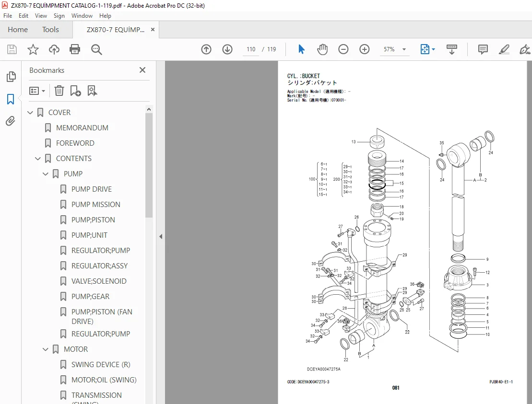Image resolution: width=532 pixels, height=404 pixels.
Task: Open Page Thumbnails panel
Action: [11, 77]
